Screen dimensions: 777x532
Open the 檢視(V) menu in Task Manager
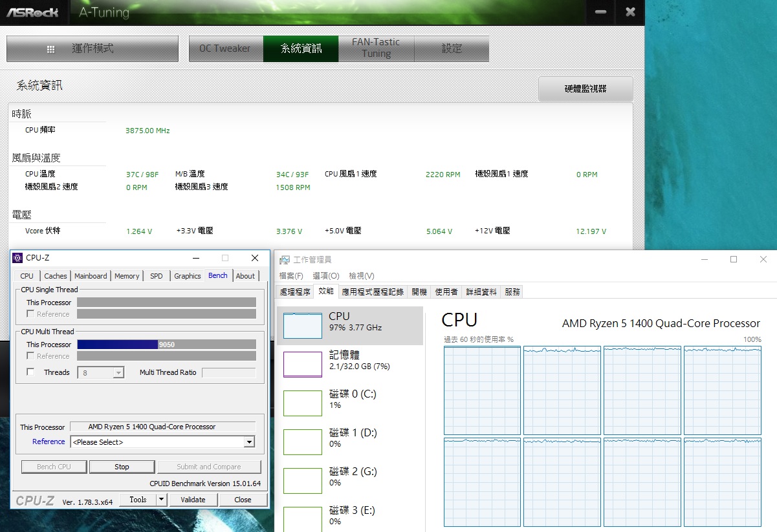pos(361,276)
